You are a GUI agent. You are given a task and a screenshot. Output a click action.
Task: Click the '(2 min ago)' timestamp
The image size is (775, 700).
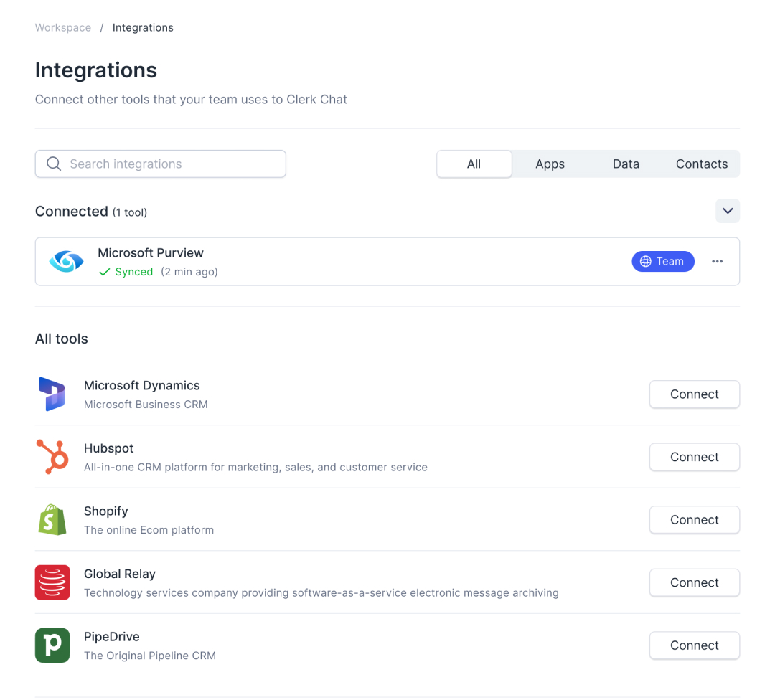click(189, 273)
